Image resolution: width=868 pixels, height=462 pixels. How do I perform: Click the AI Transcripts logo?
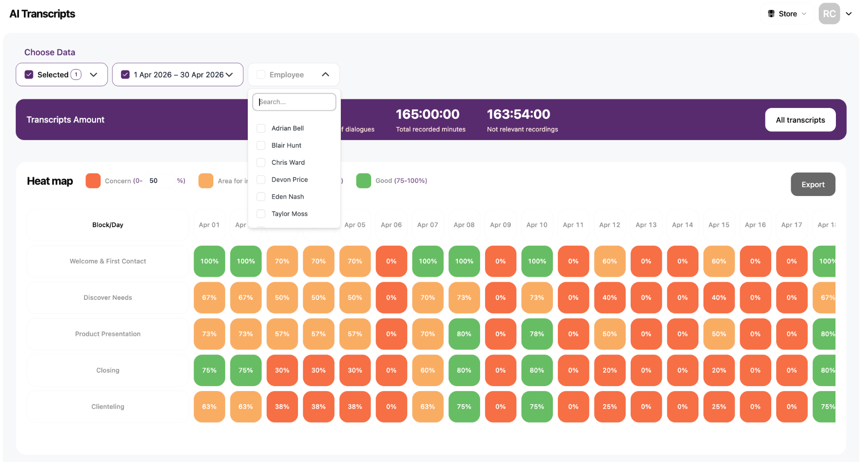tap(42, 14)
